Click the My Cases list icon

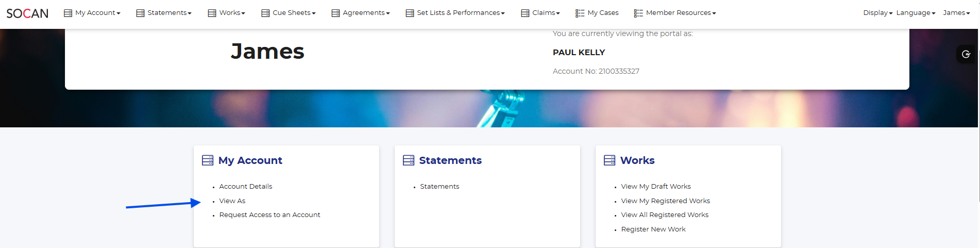(580, 13)
